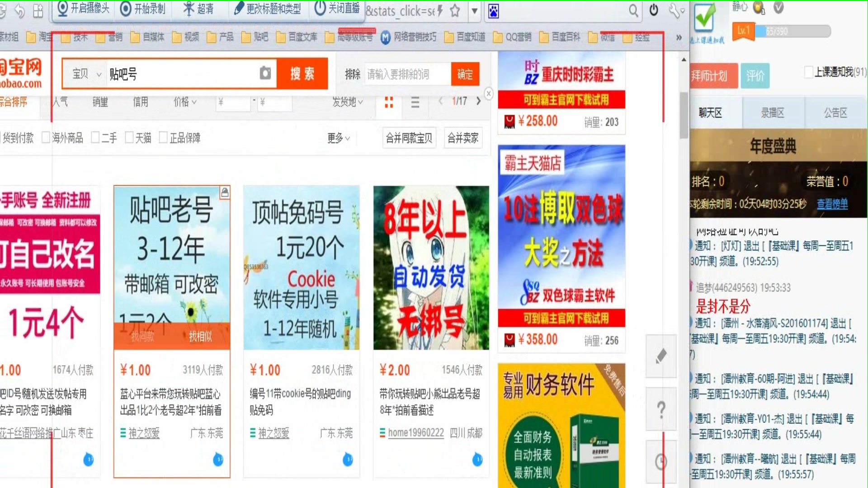
Task: Open the 宝贝 search type dropdown
Action: (x=86, y=74)
